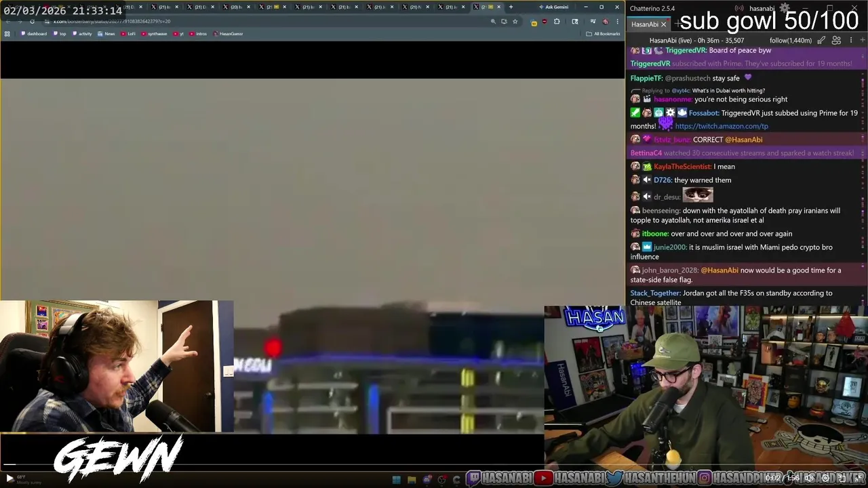Open the synthwave bookmark

[154, 34]
